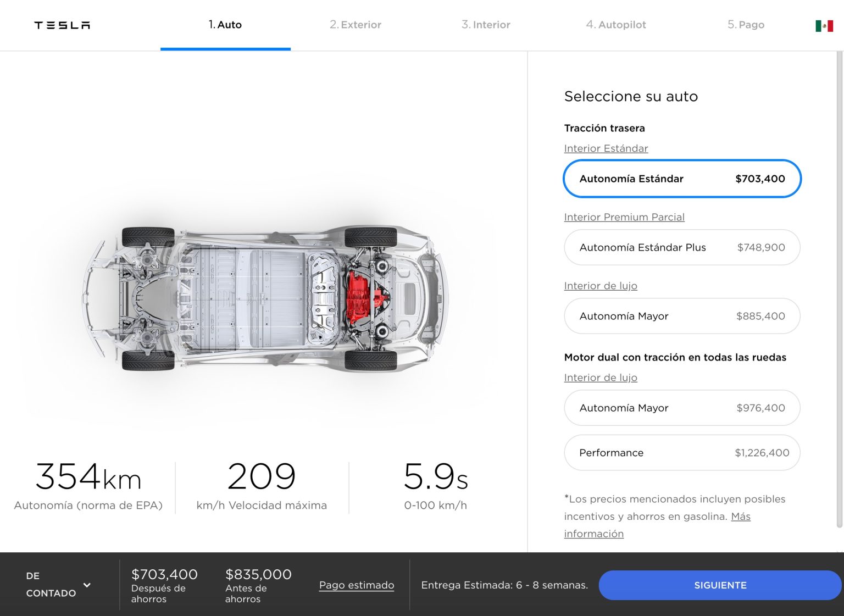Viewport: 844px width, 616px height.
Task: Pick dual motor Autonomía Mayor at $976,400
Action: (682, 408)
